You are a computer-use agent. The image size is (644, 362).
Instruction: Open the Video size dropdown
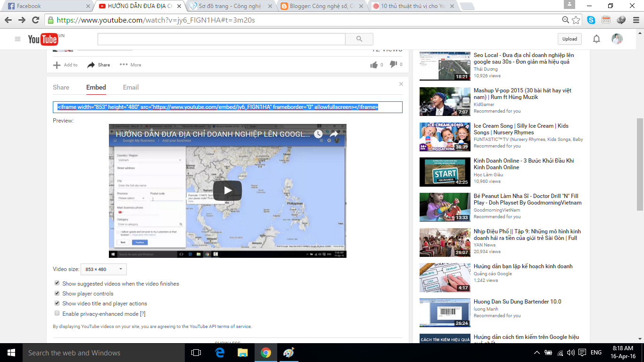coord(104,269)
